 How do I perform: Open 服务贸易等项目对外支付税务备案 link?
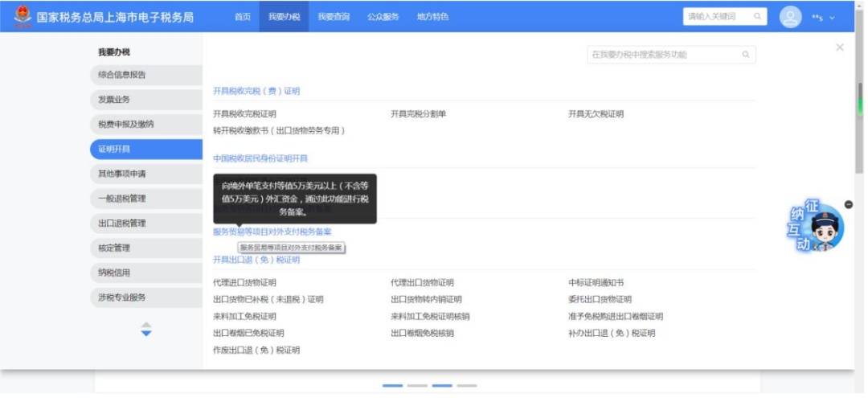point(272,232)
